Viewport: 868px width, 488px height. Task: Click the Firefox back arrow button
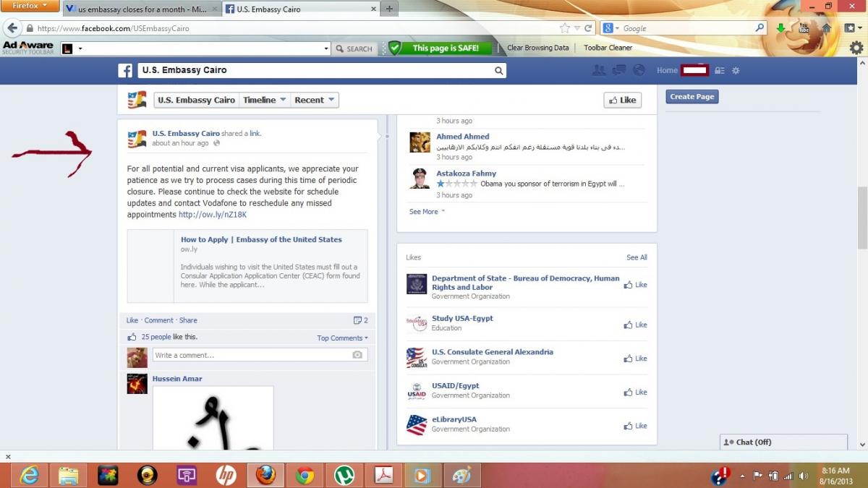tap(12, 28)
